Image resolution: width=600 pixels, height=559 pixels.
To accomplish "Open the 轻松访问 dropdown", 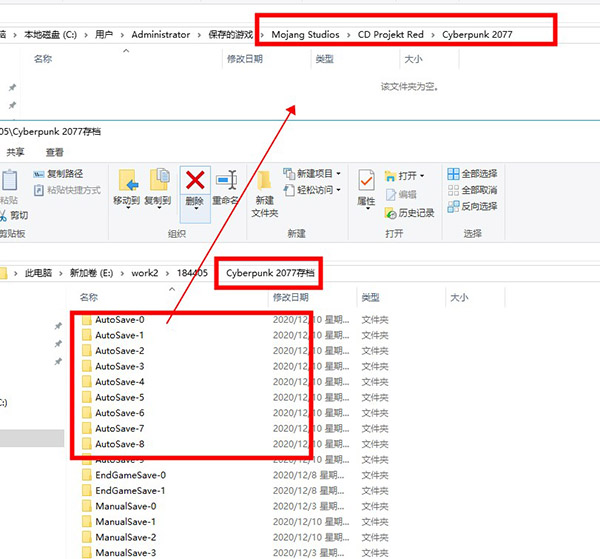I will click(339, 190).
